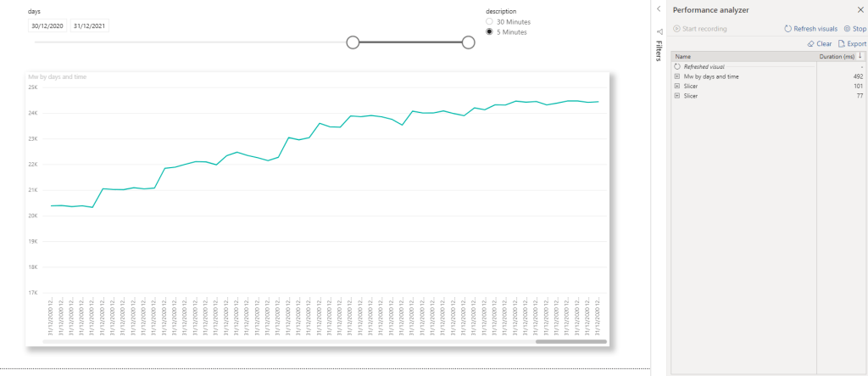Expand the 'Mw by days and time' row

[x=677, y=76]
